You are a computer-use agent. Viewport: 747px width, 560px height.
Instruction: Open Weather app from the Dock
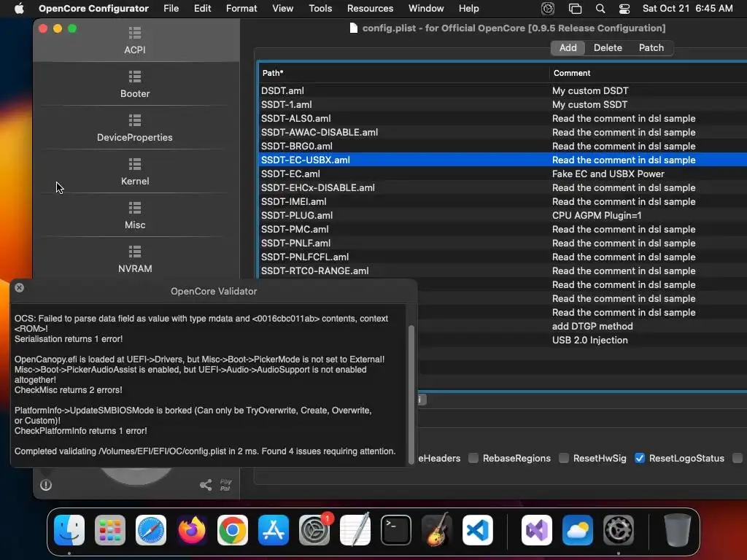(x=578, y=530)
